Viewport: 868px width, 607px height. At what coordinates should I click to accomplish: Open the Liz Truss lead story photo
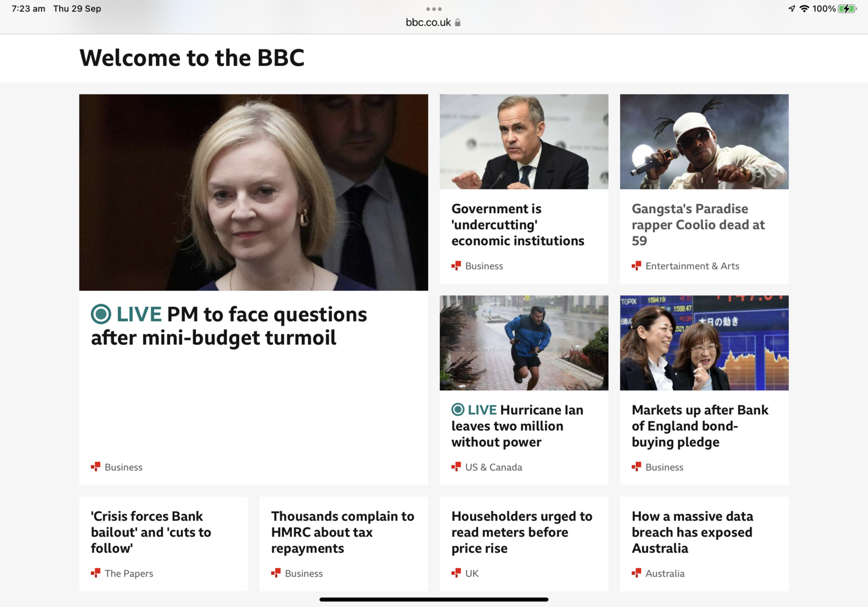(x=253, y=192)
